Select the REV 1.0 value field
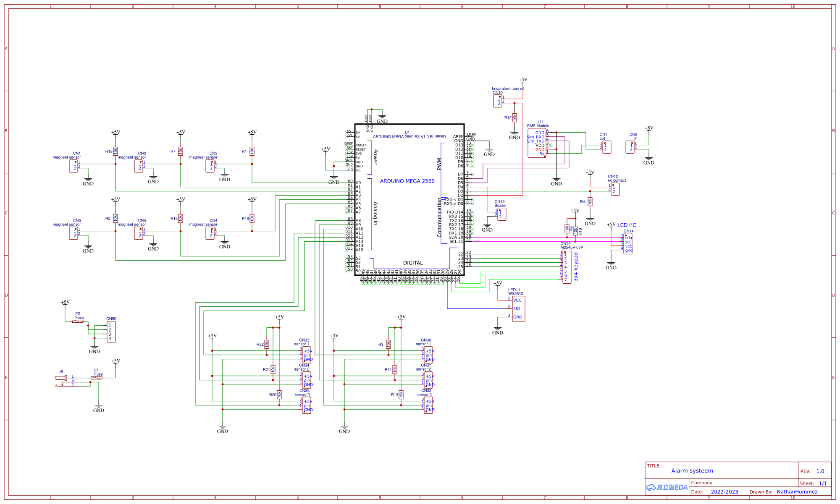Screen dimensions: 840x504 coord(820,471)
